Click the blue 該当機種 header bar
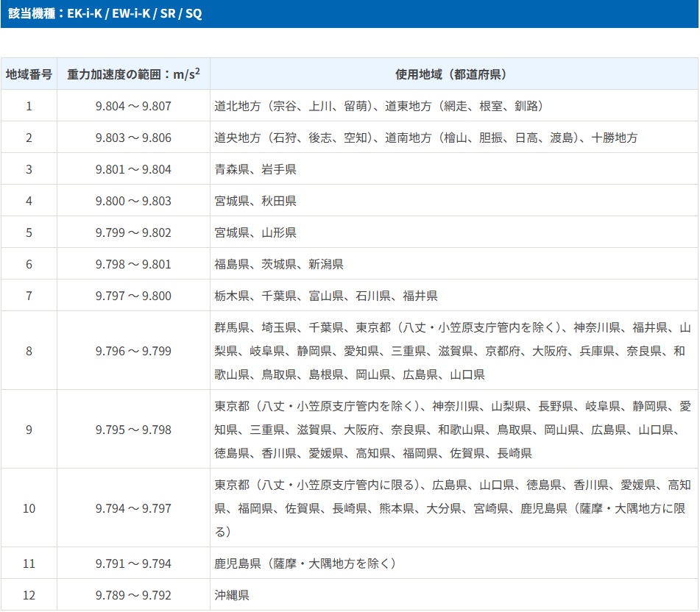Viewport: 700px width, 612px height. pyautogui.click(x=350, y=14)
